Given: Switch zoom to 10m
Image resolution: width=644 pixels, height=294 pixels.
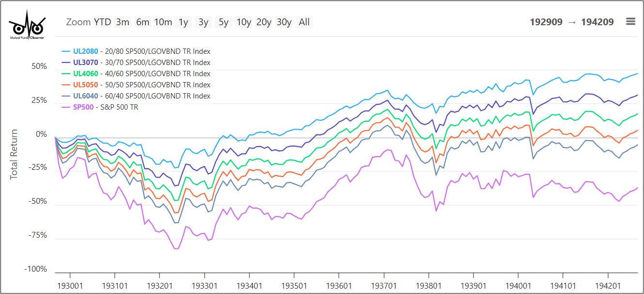Looking at the screenshot, I should (163, 22).
